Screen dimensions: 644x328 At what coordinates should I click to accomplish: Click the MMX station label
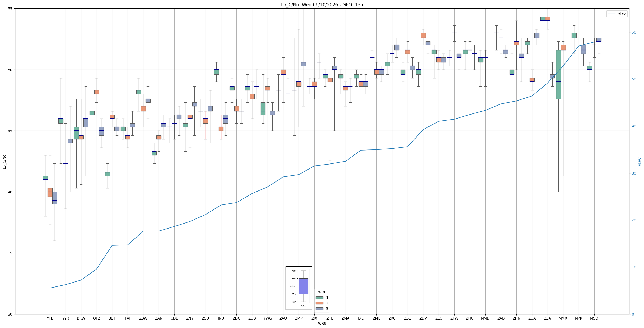tap(563, 318)
